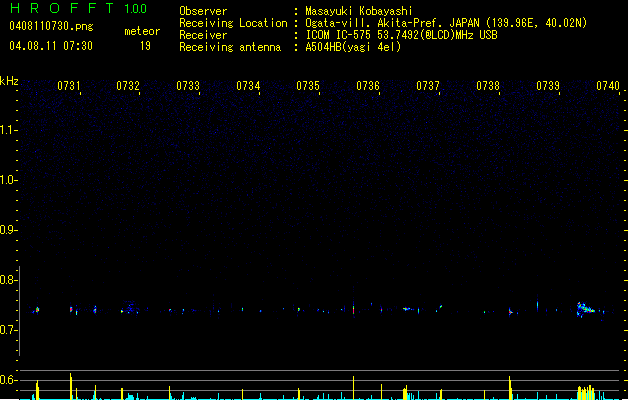This screenshot has width=629, height=400.
Task: Select antenna value A504HB(yagi 4el)
Action: [x=353, y=47]
